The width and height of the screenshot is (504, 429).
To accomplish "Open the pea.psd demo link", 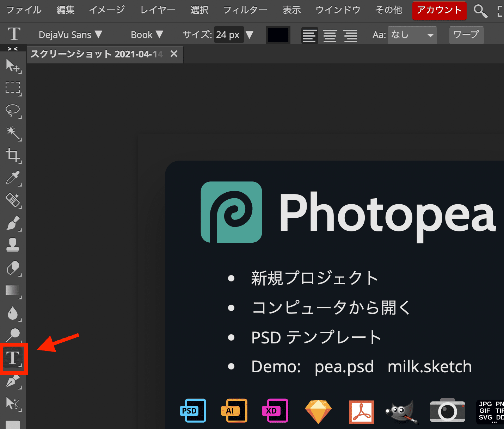I will (344, 367).
